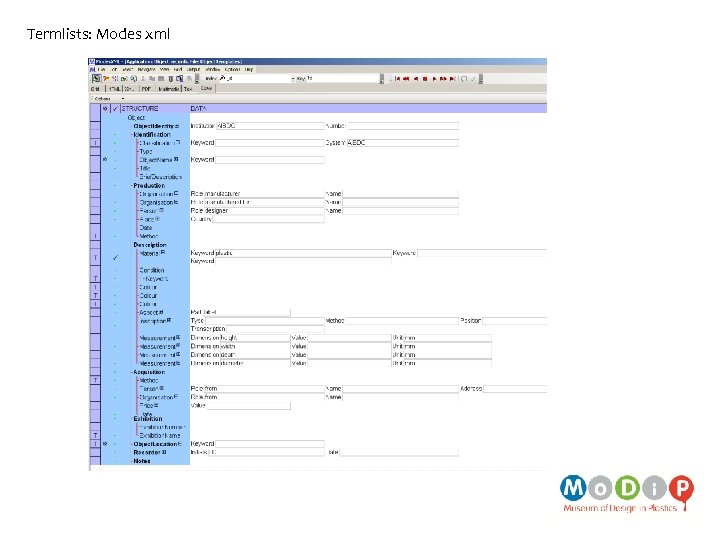The image size is (720, 540).
Task: Click the repeat marker beside Material
Action: pyautogui.click(x=163, y=253)
